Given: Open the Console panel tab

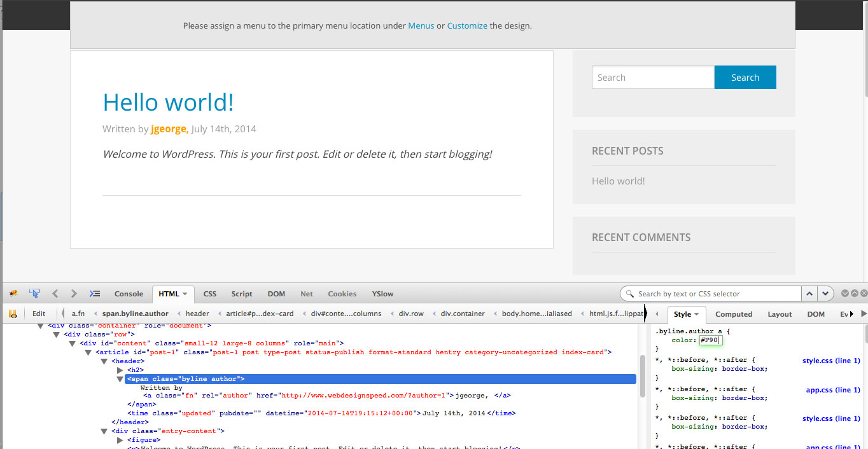Looking at the screenshot, I should [x=129, y=294].
